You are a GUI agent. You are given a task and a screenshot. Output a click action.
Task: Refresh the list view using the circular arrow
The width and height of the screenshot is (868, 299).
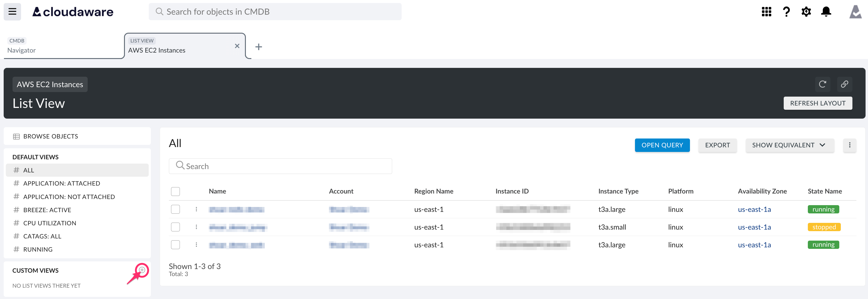[x=822, y=84]
